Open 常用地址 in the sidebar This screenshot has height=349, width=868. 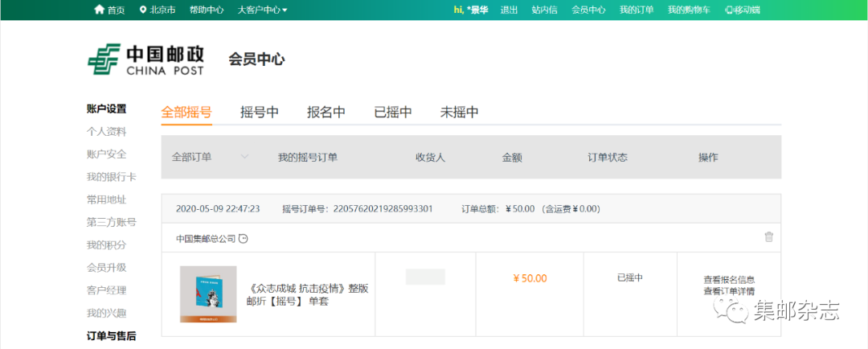click(x=106, y=199)
